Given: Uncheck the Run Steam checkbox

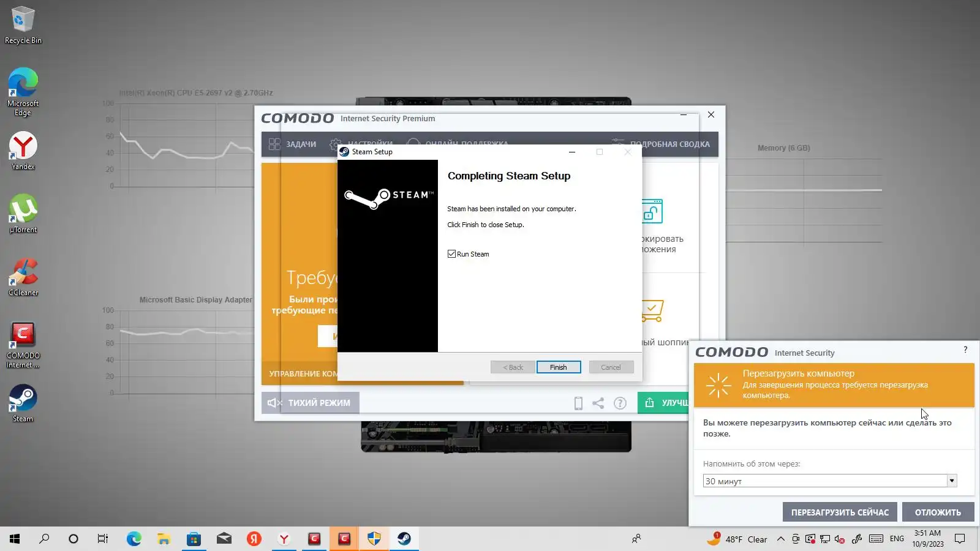Looking at the screenshot, I should tap(451, 254).
